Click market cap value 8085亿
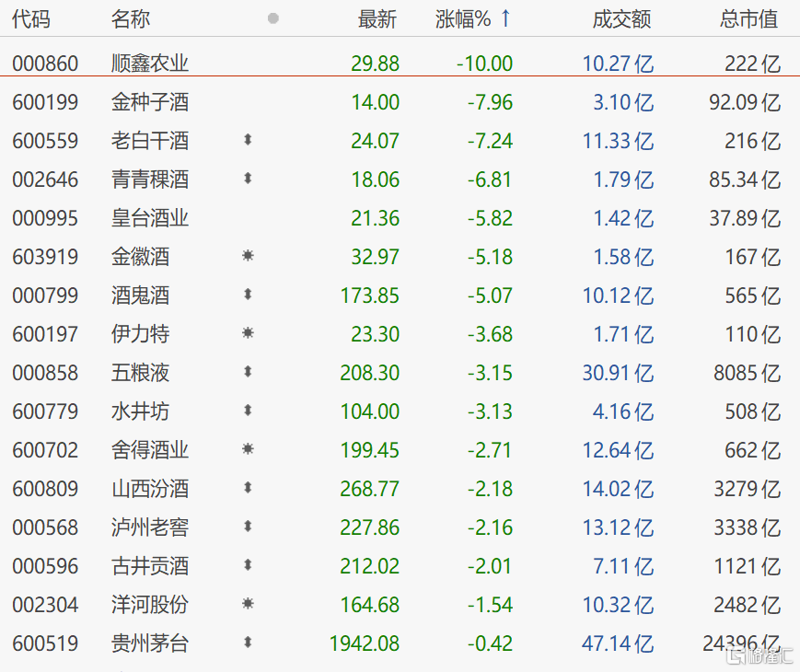This screenshot has width=800, height=672. coord(748,374)
